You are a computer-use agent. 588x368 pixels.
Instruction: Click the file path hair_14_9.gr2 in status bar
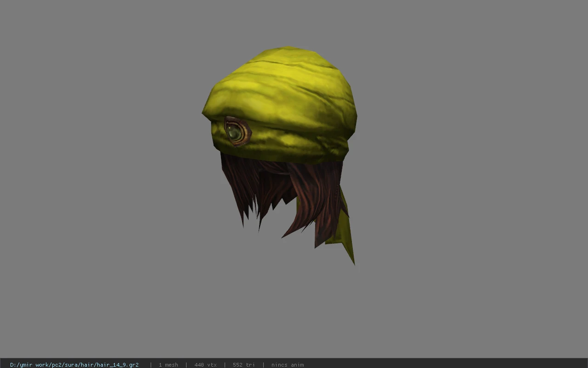click(74, 365)
